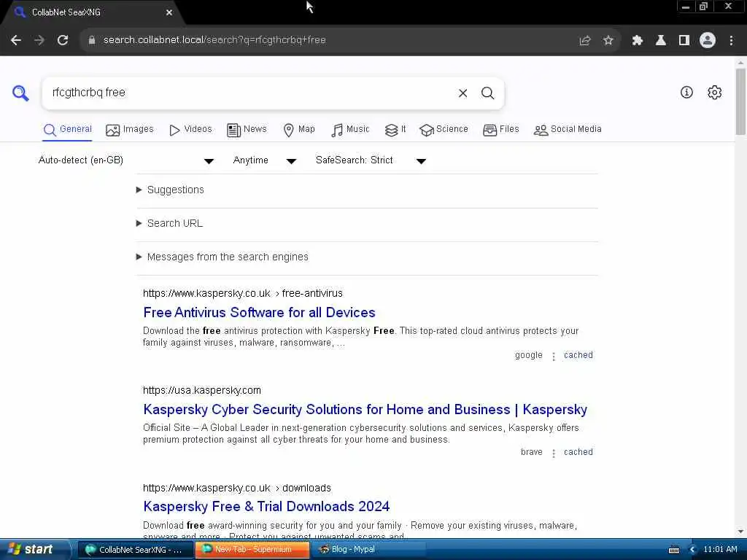Open Kaspersky Free & Trial Downloads 2024 result
Image resolution: width=747 pixels, height=560 pixels.
coord(266,507)
